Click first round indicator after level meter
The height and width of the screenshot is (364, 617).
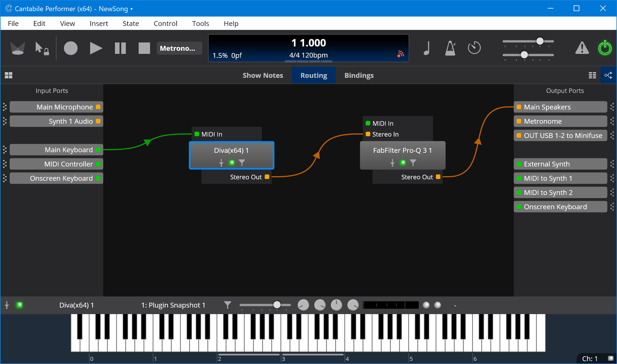[426, 305]
